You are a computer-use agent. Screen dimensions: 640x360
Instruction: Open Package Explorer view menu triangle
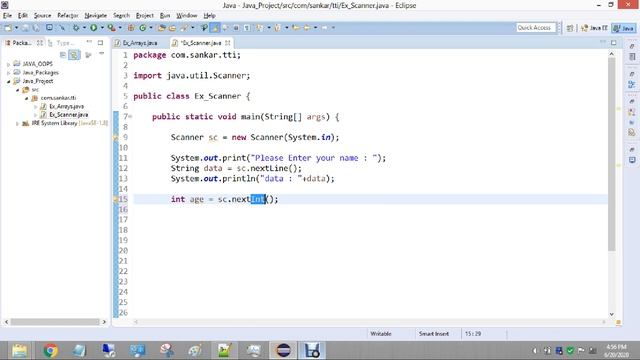[x=101, y=54]
